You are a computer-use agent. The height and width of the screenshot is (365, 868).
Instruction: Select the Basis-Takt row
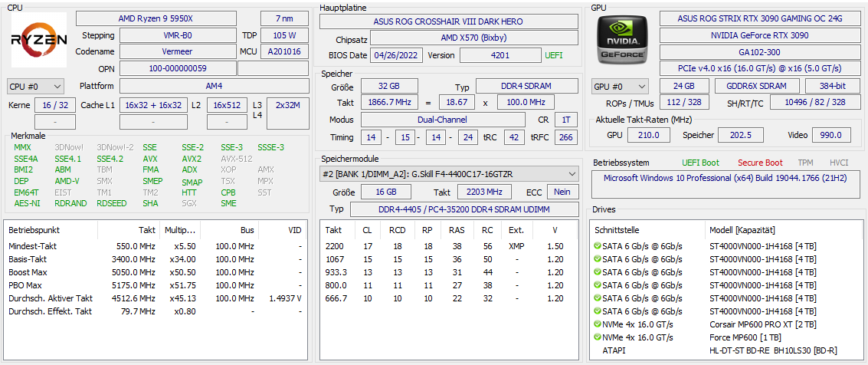[x=155, y=259]
